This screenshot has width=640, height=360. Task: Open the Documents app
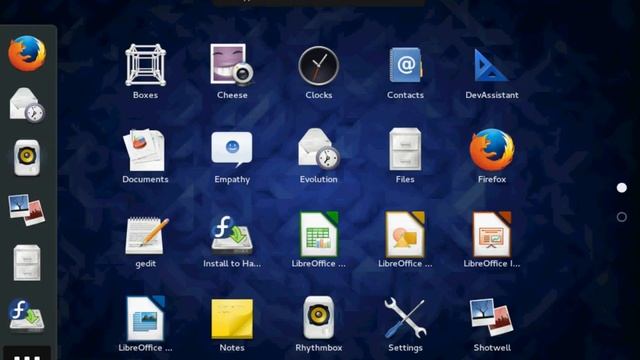pos(145,150)
